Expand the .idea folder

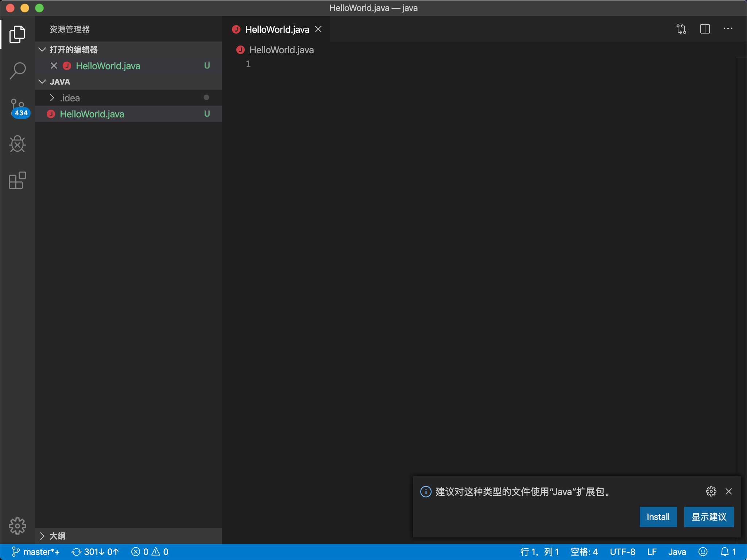(x=128, y=98)
